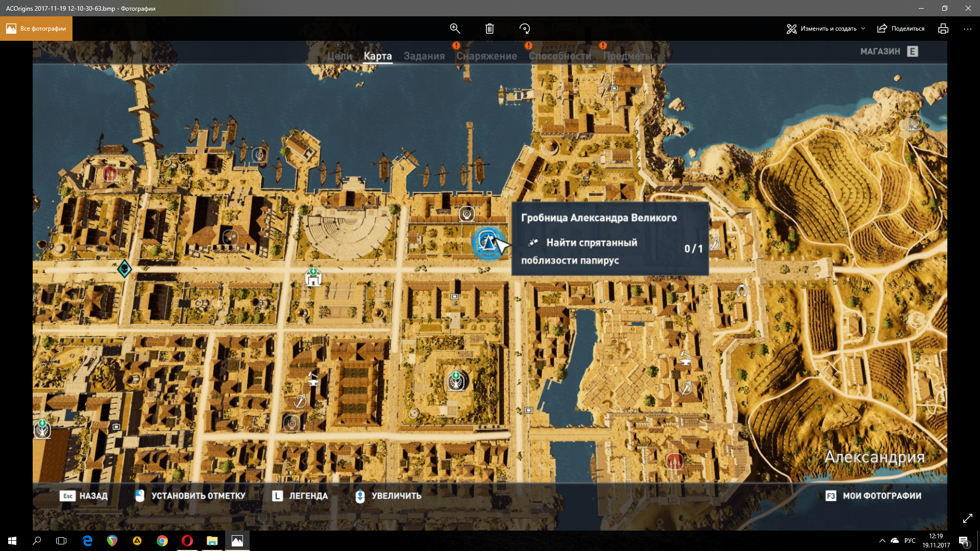Click the Esc НАЗАД button
Viewport: 980px width, 551px height.
[x=84, y=496]
